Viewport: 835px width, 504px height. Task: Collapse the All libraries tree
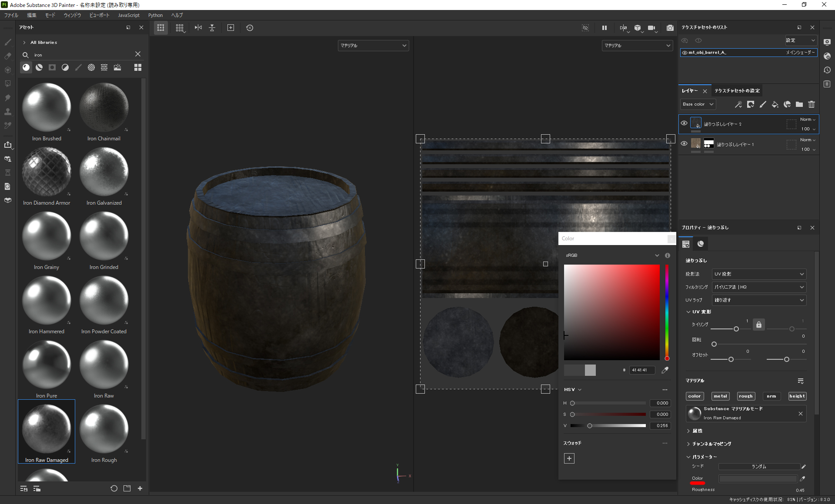(x=24, y=42)
